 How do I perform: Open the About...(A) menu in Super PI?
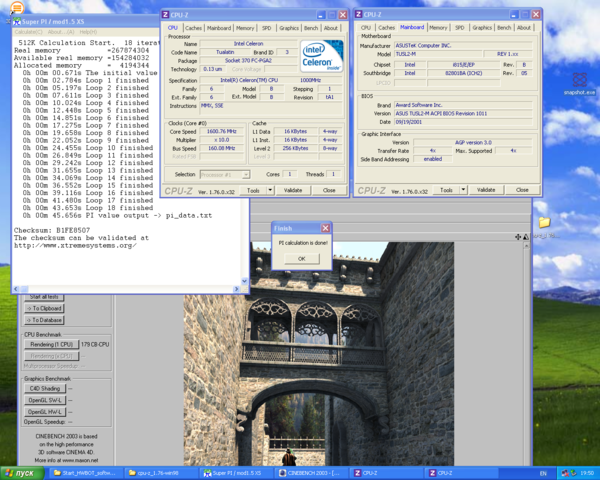(x=61, y=32)
